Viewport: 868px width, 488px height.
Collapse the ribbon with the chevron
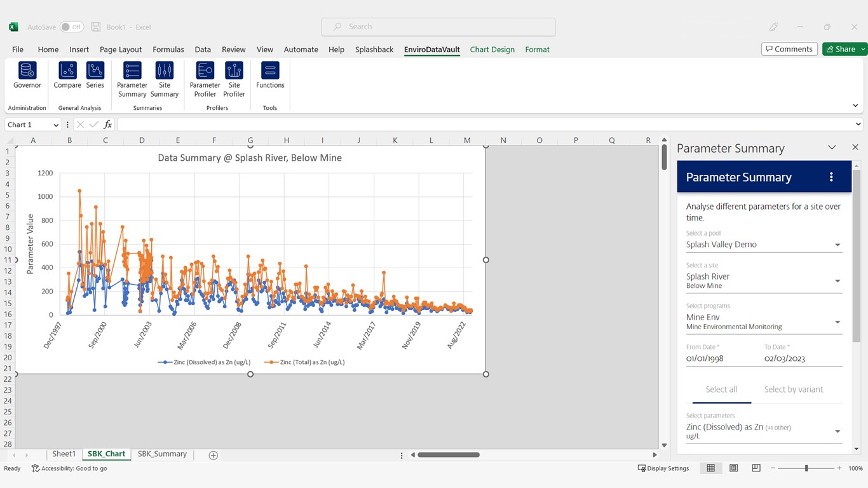[855, 105]
